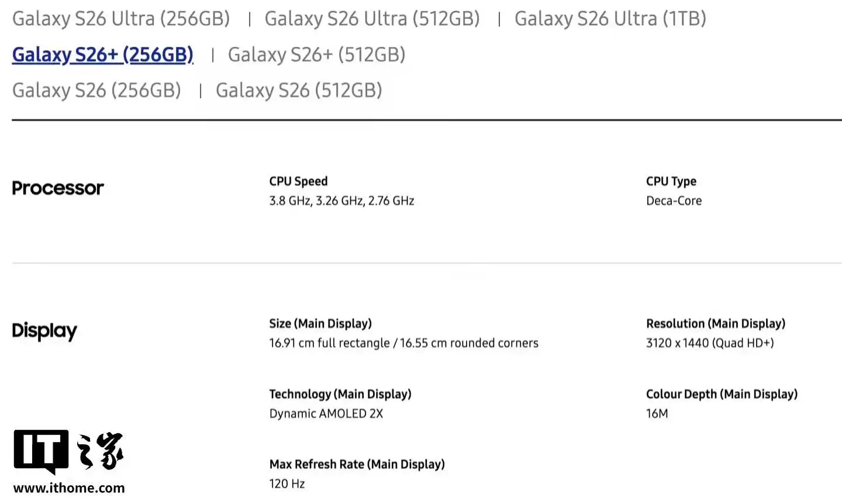Viewport: 842px width, 504px height.
Task: View the currently selected Galaxy S26+ (256GB)
Action: [102, 54]
